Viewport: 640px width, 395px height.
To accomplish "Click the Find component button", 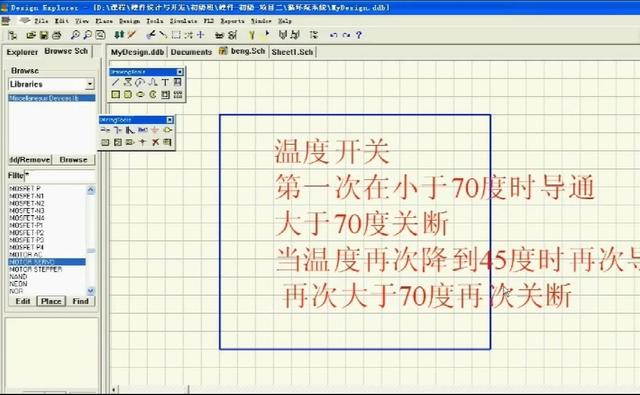I will [x=80, y=301].
